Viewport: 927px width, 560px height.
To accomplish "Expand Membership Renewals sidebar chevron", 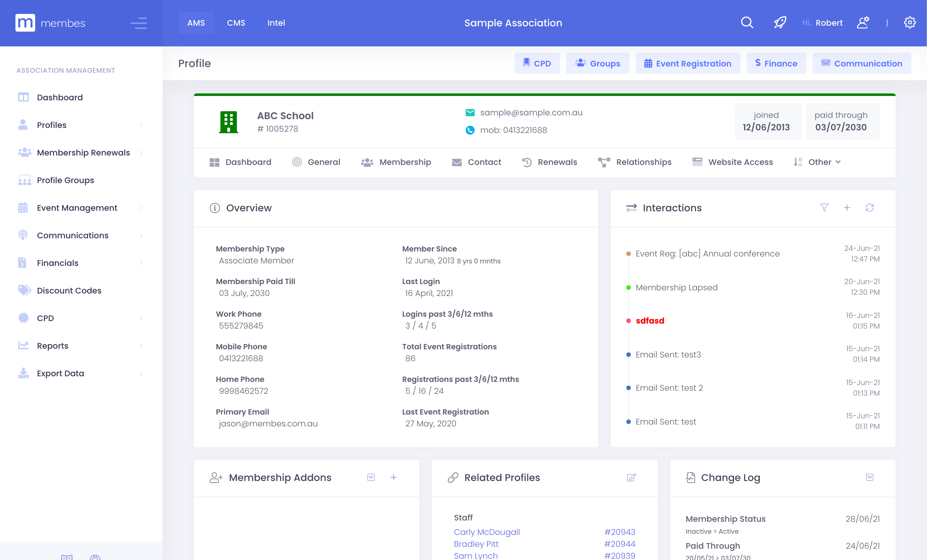I will [141, 153].
